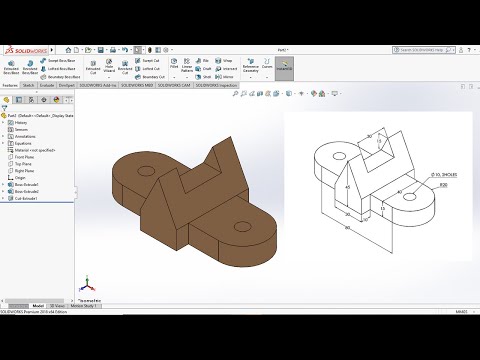Click the Linear Pattern tool

coord(187,65)
